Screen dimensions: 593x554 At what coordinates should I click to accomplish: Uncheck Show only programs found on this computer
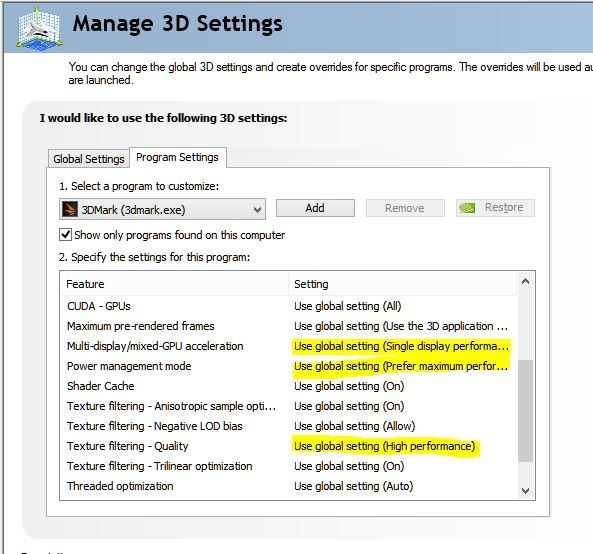(65, 234)
